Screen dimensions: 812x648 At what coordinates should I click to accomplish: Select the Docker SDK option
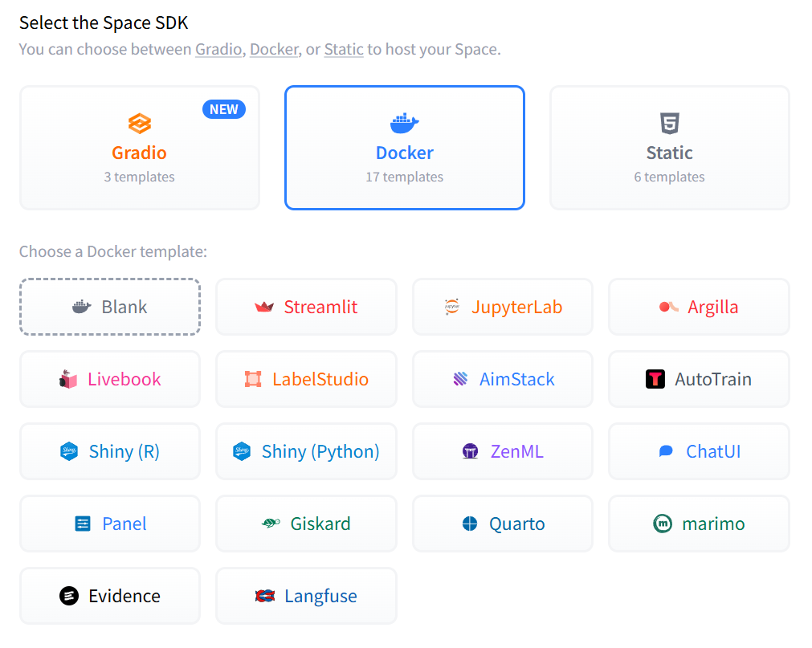[405, 148]
